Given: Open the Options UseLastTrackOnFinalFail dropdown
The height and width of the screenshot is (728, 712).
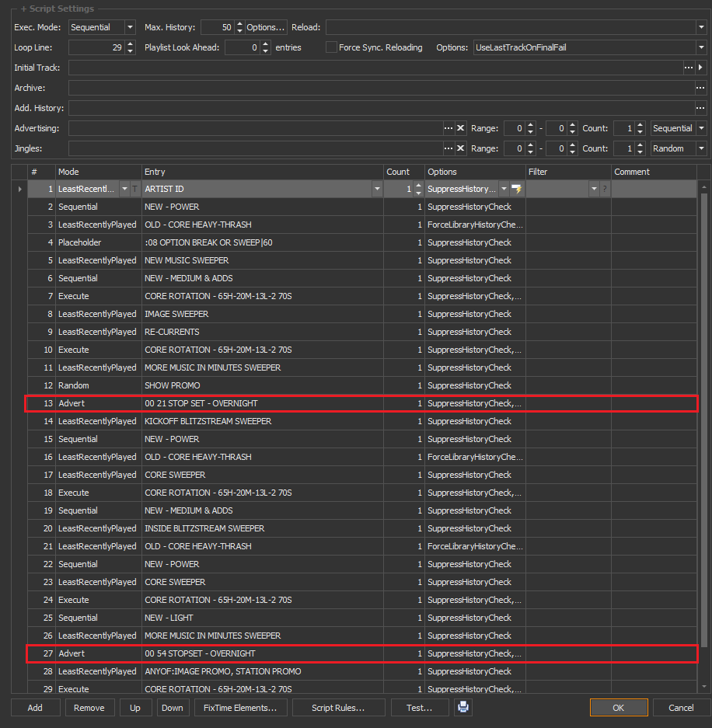Looking at the screenshot, I should click(x=701, y=47).
